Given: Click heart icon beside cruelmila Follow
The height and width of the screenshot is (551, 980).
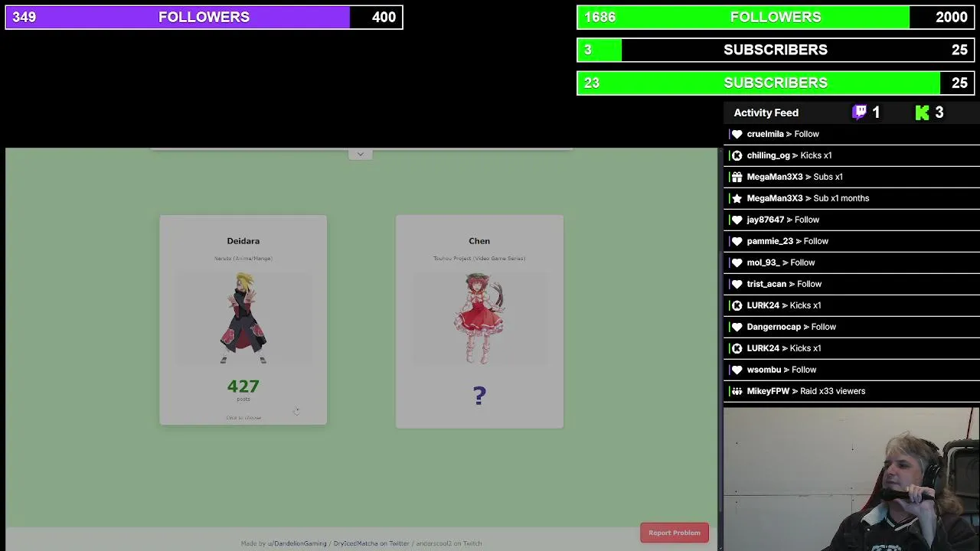Looking at the screenshot, I should click(x=737, y=134).
